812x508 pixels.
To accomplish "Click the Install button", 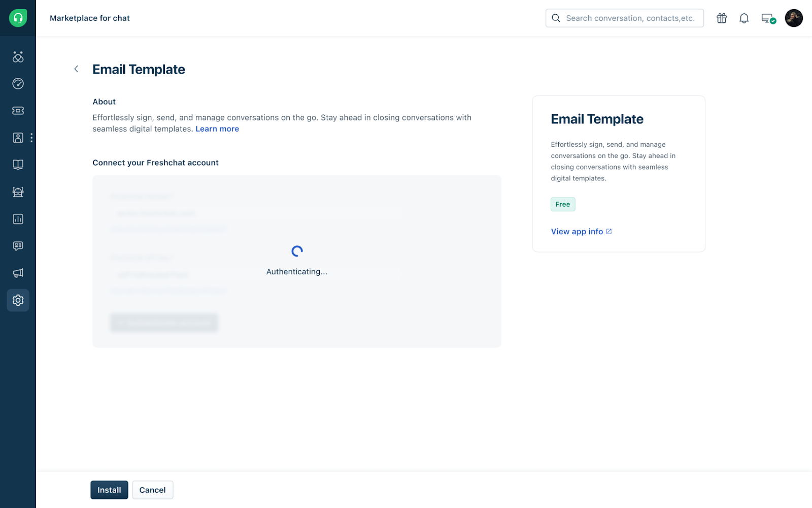I will click(109, 490).
